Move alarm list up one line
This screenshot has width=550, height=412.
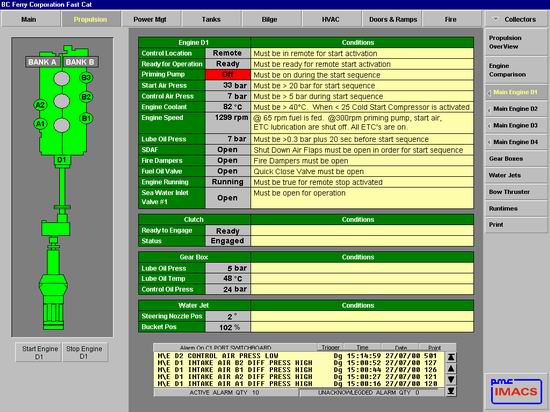[451, 369]
